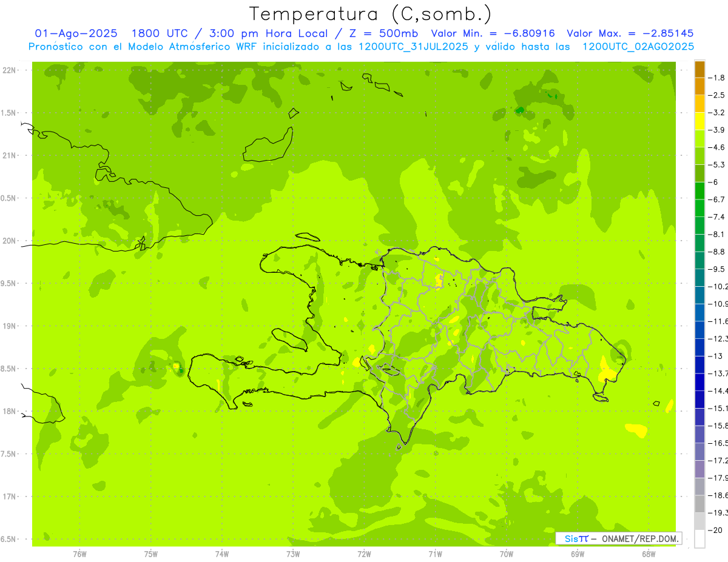Click the yellow swatch between -3.2 and -3.9

pos(699,121)
